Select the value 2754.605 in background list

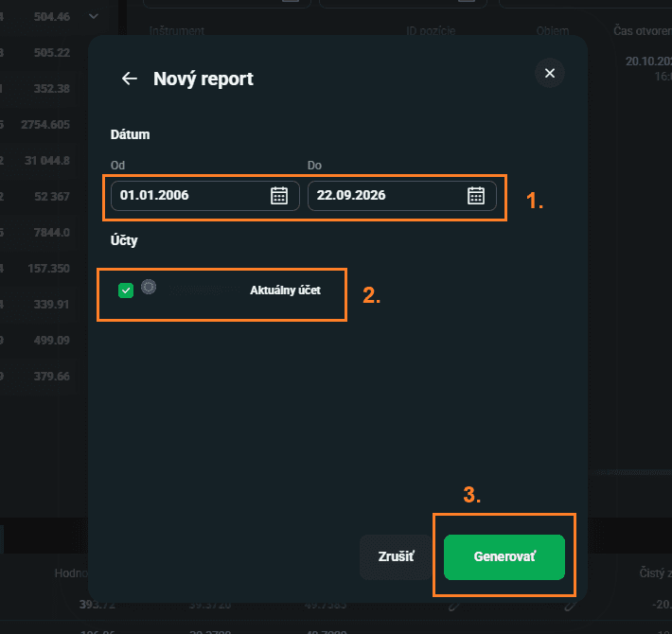(x=45, y=125)
